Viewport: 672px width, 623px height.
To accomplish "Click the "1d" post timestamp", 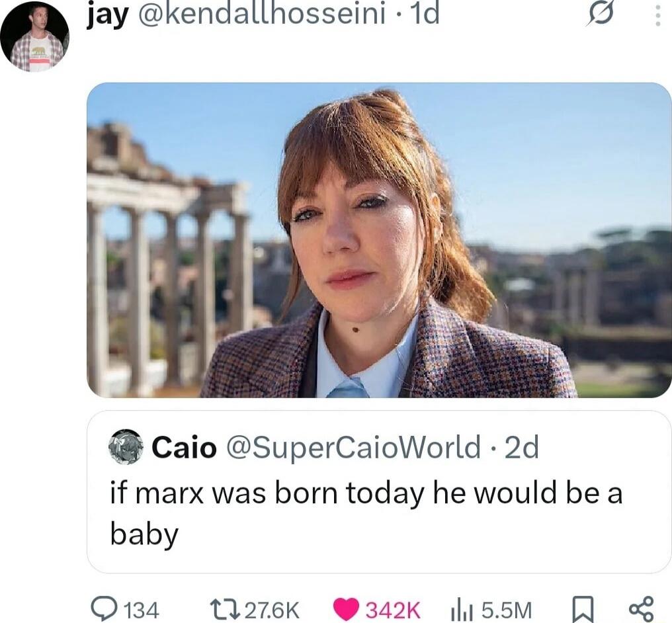I will (425, 15).
